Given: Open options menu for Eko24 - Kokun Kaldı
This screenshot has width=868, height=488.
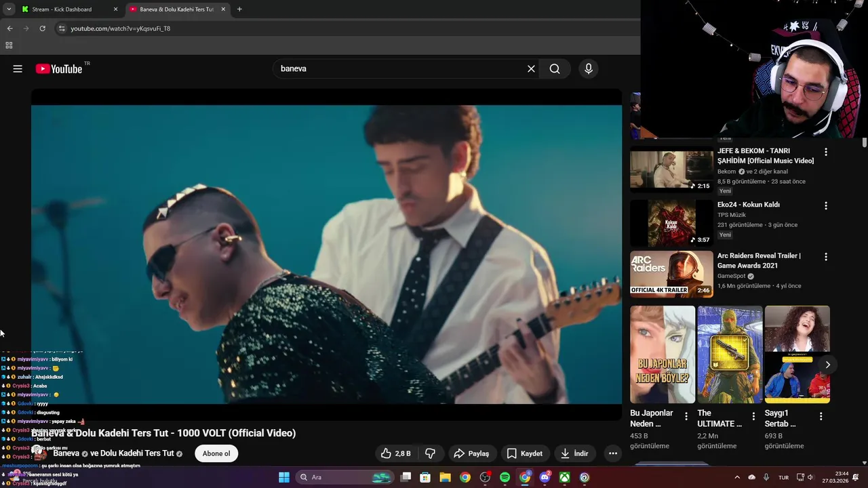Looking at the screenshot, I should 826,205.
